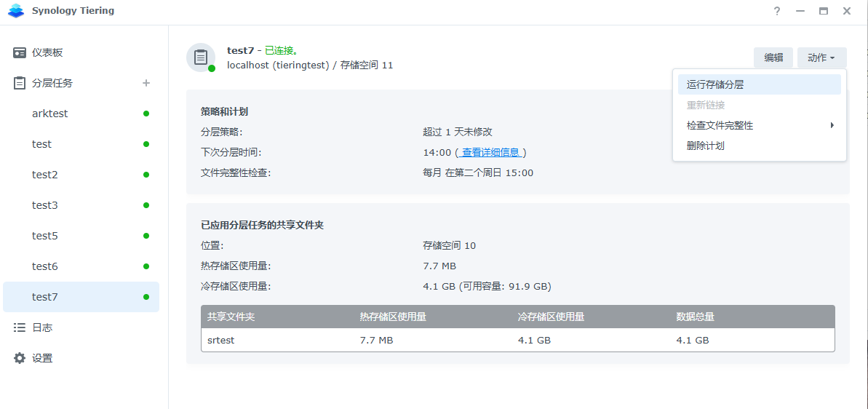Choose 删除计划 in the action menu
This screenshot has height=409, width=868.
tap(706, 146)
